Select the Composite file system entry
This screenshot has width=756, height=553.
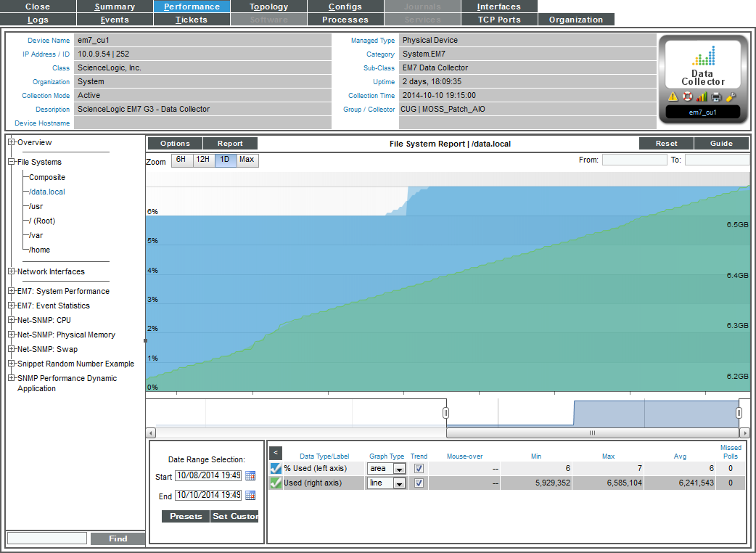tap(46, 177)
